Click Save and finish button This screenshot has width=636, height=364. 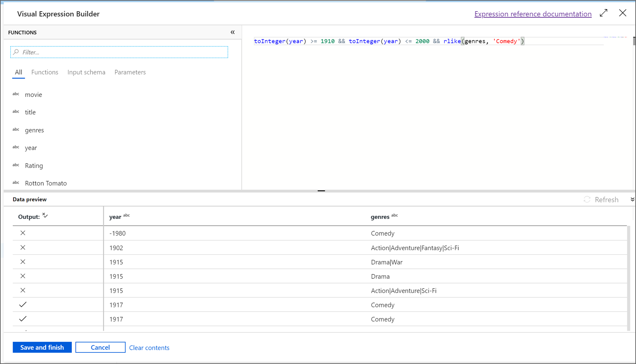tap(42, 348)
